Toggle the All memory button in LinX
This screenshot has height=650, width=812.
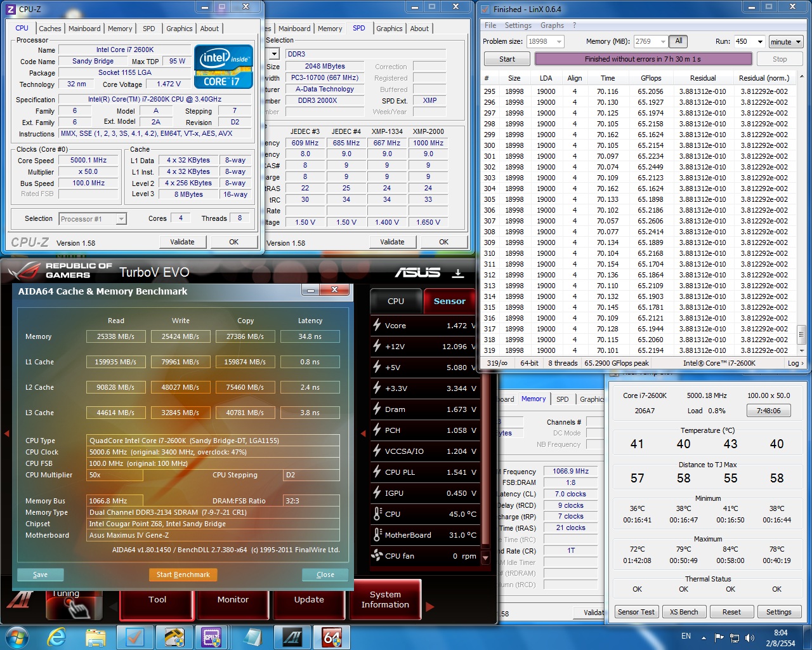[x=679, y=41]
